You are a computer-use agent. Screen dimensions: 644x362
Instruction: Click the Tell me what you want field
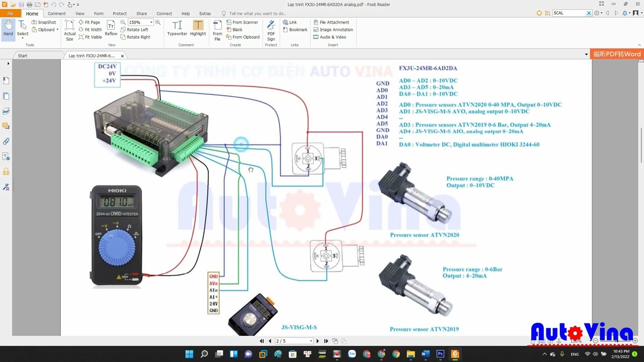click(x=257, y=14)
